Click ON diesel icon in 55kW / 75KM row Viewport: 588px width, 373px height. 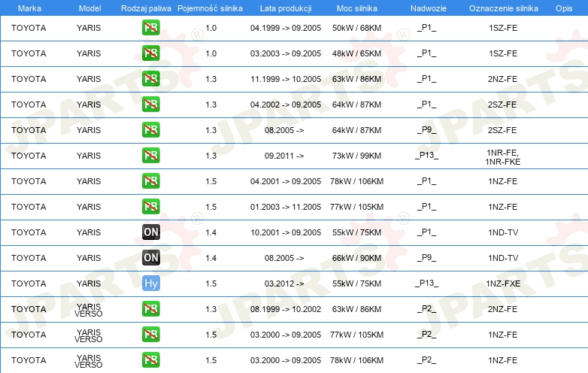click(150, 232)
